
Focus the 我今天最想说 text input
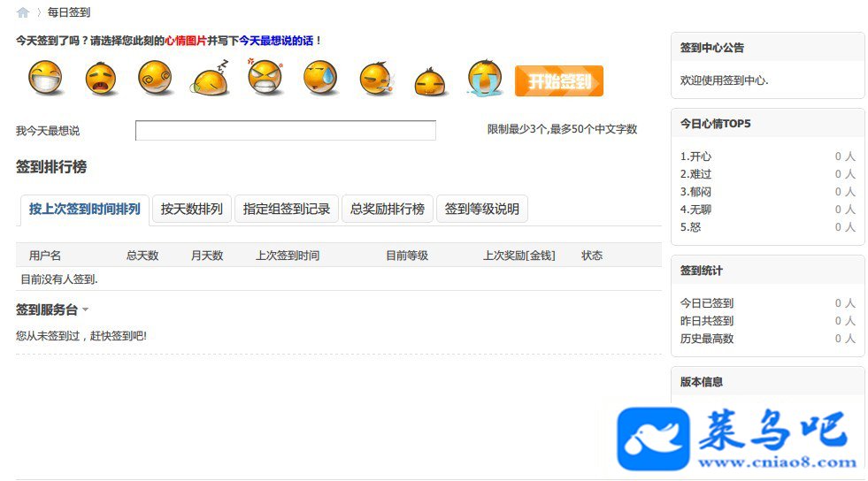(x=286, y=131)
